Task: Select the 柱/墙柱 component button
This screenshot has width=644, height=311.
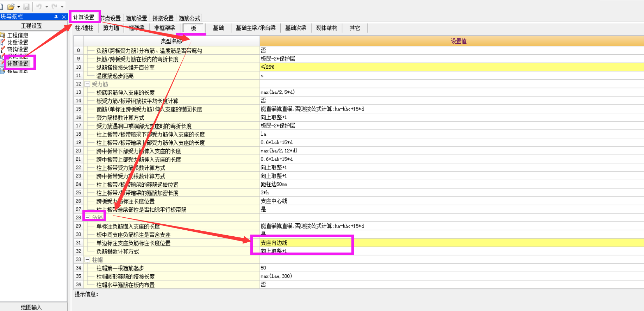Action: (x=84, y=28)
